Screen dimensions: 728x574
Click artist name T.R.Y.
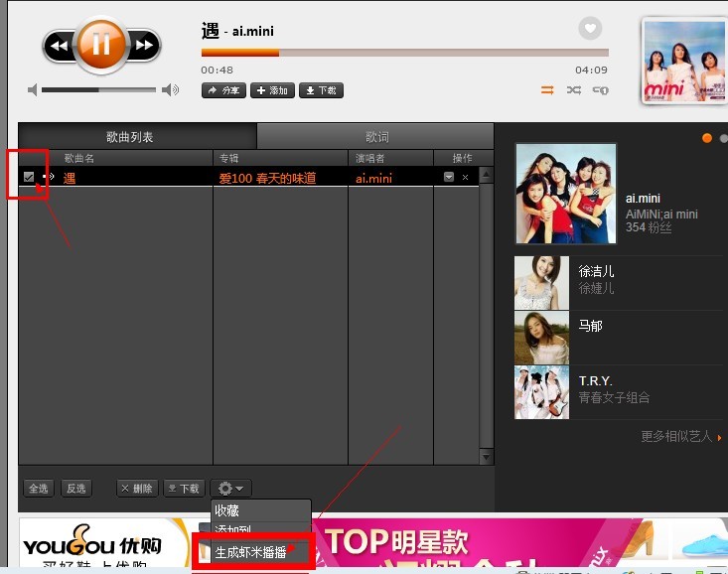point(596,380)
